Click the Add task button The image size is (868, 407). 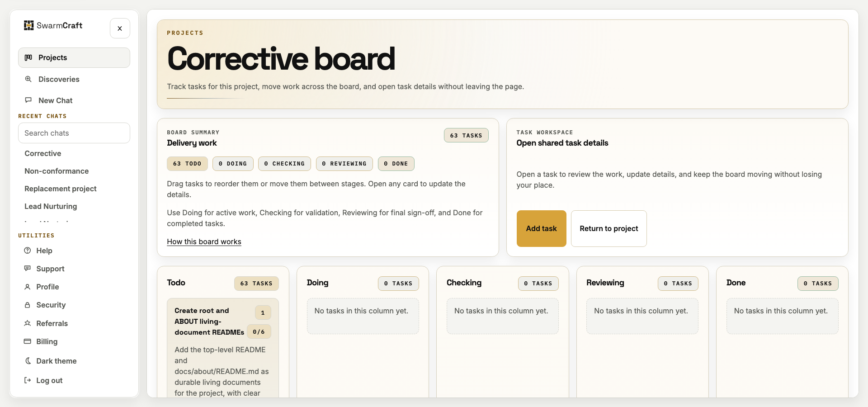[x=541, y=228]
